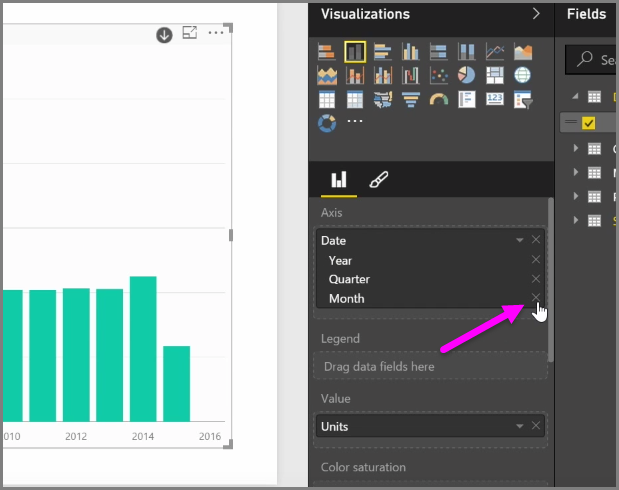Open the Units field dropdown arrow
The width and height of the screenshot is (619, 490).
(x=520, y=426)
